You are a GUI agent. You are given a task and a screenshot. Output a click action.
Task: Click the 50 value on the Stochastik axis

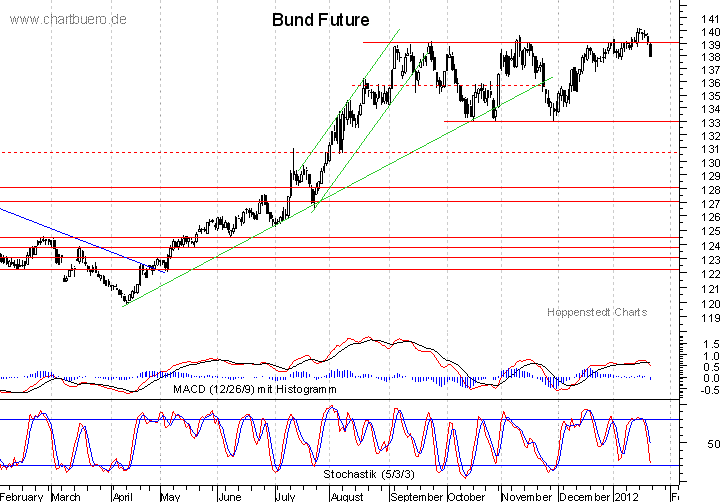click(714, 443)
